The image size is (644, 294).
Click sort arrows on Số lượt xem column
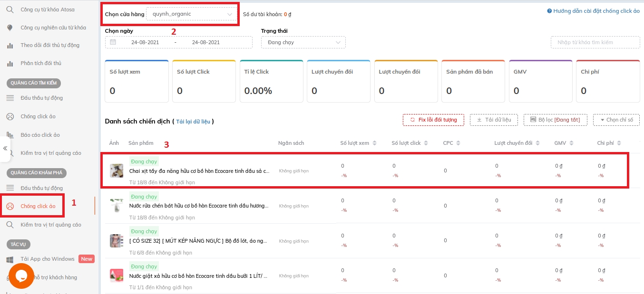[374, 143]
